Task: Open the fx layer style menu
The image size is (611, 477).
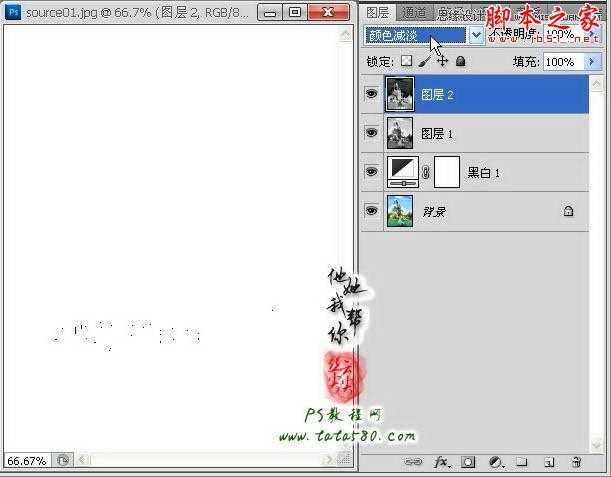Action: (x=442, y=462)
